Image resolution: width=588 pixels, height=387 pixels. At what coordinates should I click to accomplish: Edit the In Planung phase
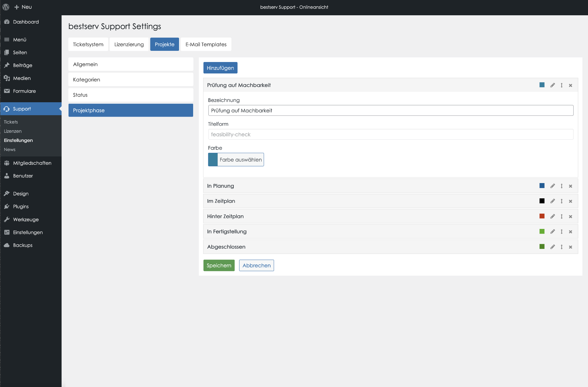553,186
